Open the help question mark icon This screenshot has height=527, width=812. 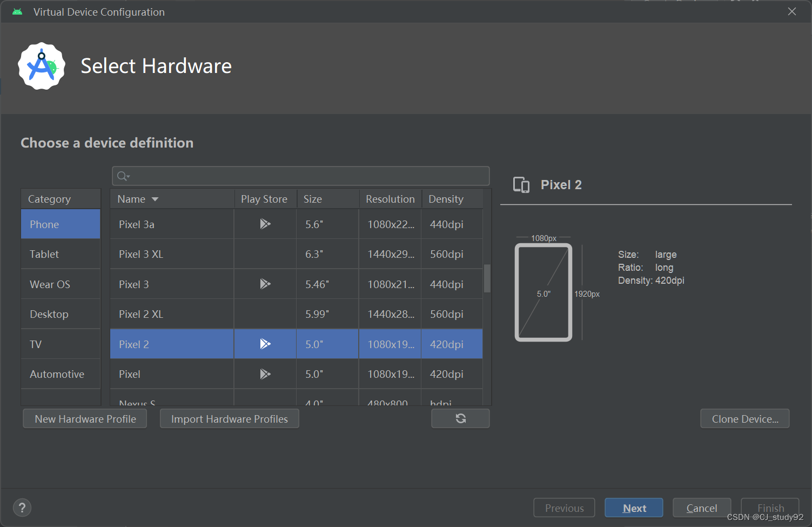click(x=22, y=508)
